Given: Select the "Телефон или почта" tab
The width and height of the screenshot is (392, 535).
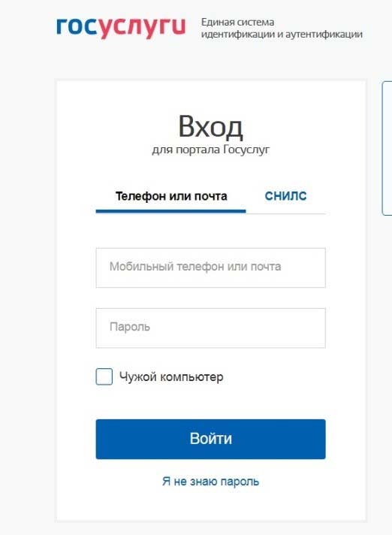Looking at the screenshot, I should 171,196.
